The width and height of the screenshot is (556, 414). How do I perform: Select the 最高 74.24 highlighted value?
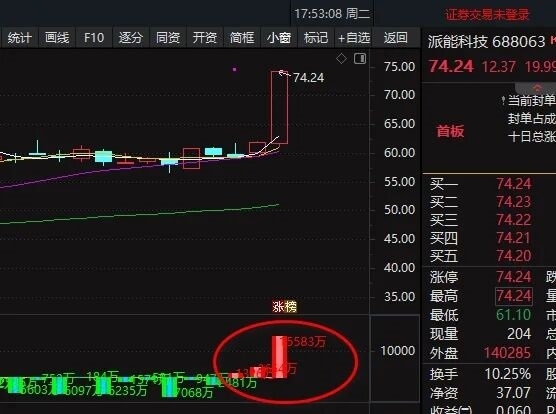coord(513,296)
